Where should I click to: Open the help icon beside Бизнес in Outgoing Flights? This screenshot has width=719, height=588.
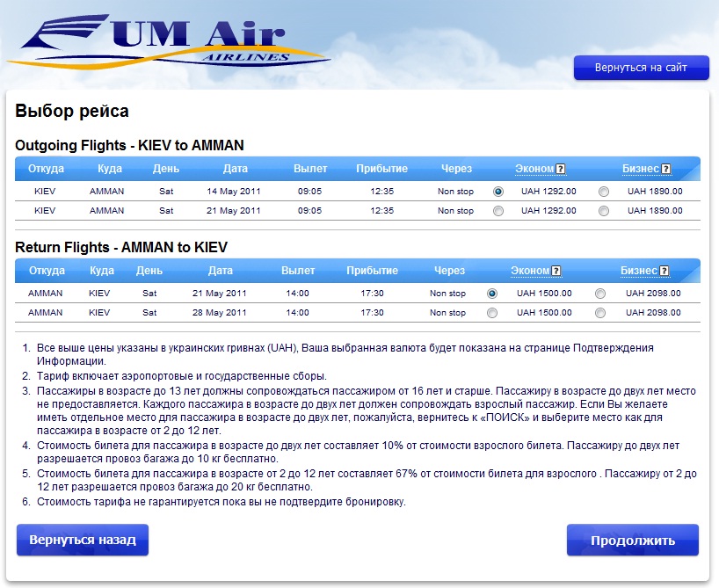(665, 170)
